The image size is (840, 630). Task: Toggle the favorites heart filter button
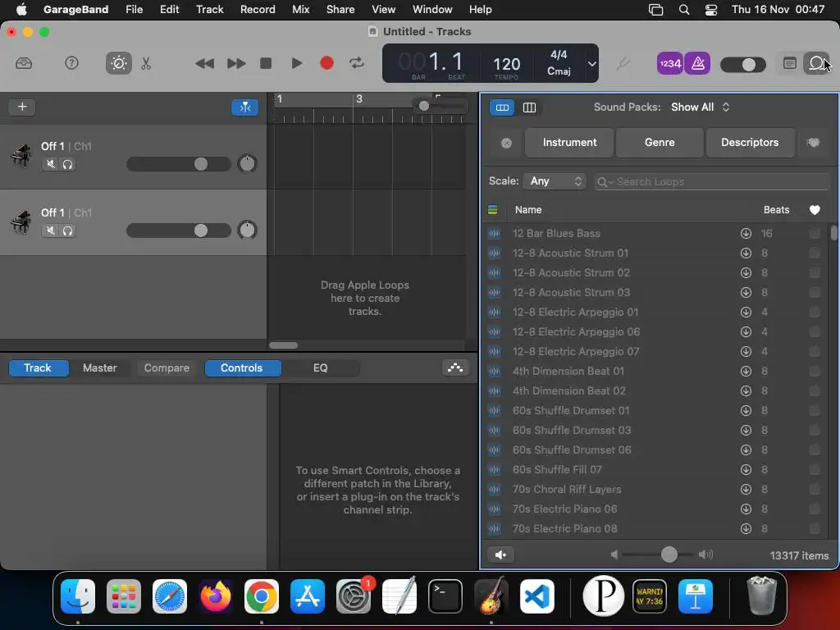813,143
